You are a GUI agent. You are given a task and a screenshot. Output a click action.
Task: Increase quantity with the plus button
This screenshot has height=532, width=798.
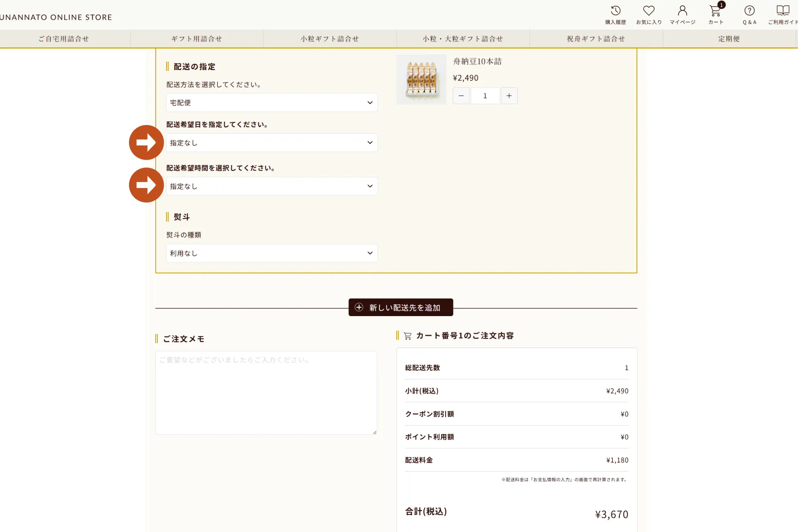click(x=509, y=96)
